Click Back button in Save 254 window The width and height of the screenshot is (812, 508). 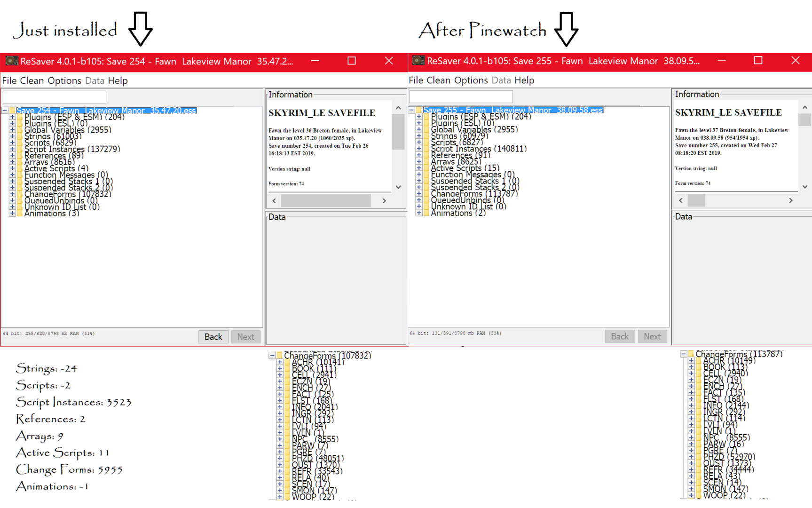pyautogui.click(x=213, y=337)
